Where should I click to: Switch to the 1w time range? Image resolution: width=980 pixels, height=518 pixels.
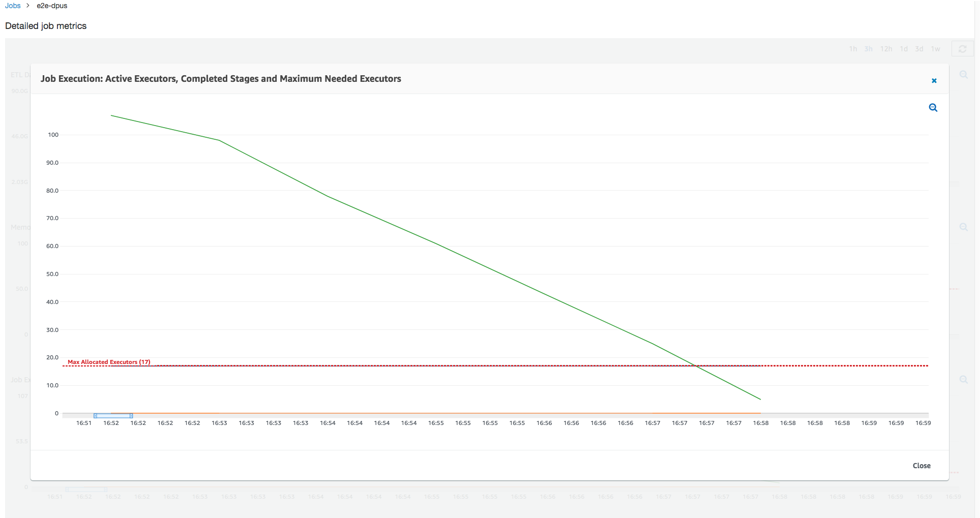(935, 49)
